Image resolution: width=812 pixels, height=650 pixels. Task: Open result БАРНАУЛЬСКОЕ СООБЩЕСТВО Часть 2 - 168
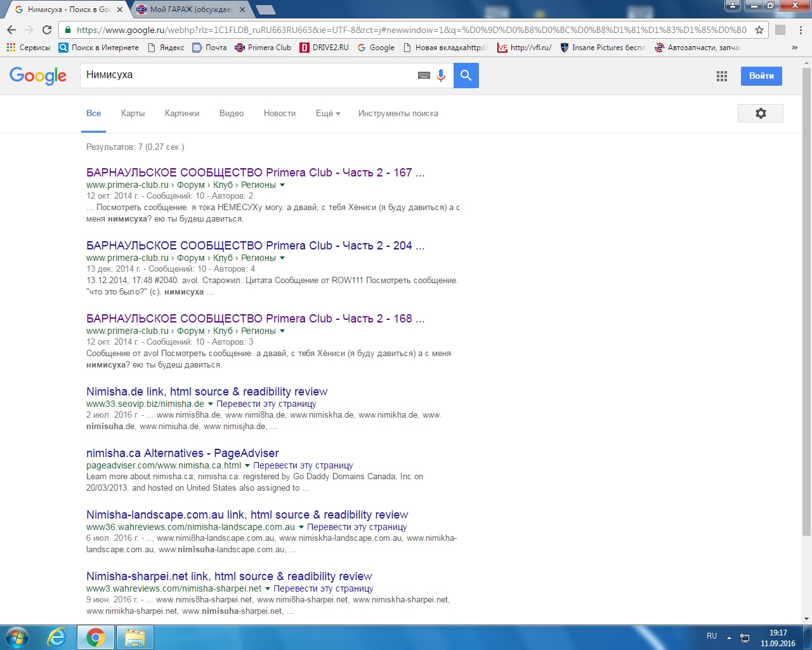coord(256,319)
